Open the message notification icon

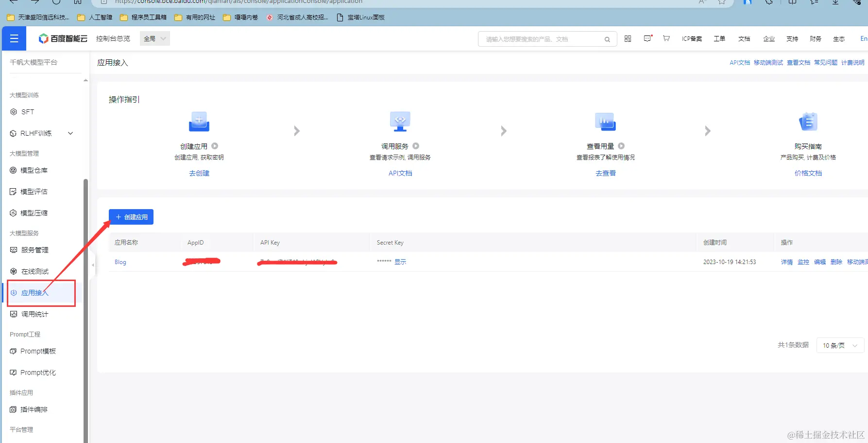[647, 38]
